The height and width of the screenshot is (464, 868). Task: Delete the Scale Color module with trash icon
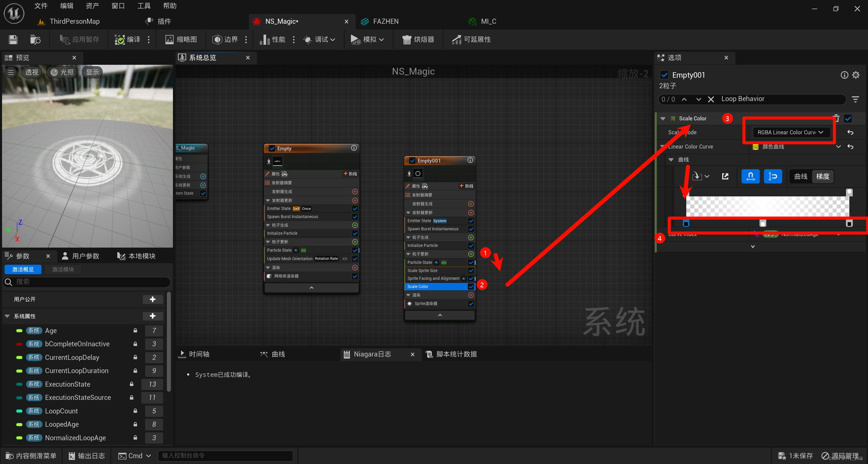836,118
